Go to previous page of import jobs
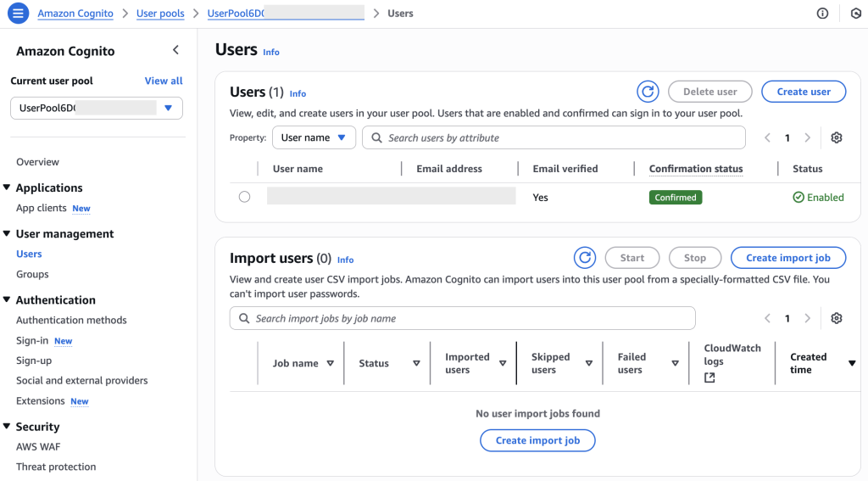 pos(767,318)
